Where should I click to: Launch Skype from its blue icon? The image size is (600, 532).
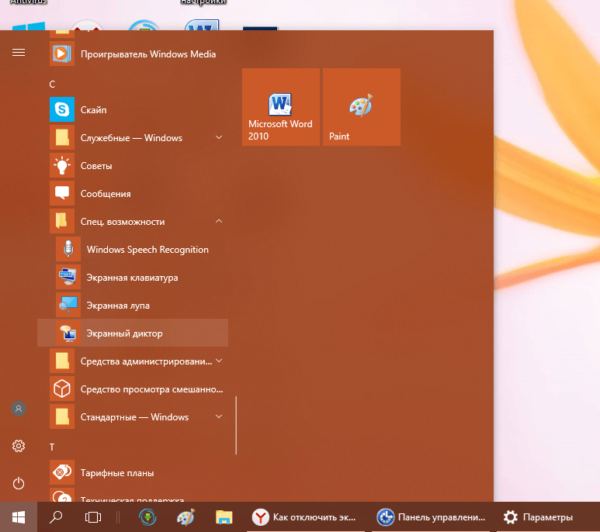(x=62, y=109)
